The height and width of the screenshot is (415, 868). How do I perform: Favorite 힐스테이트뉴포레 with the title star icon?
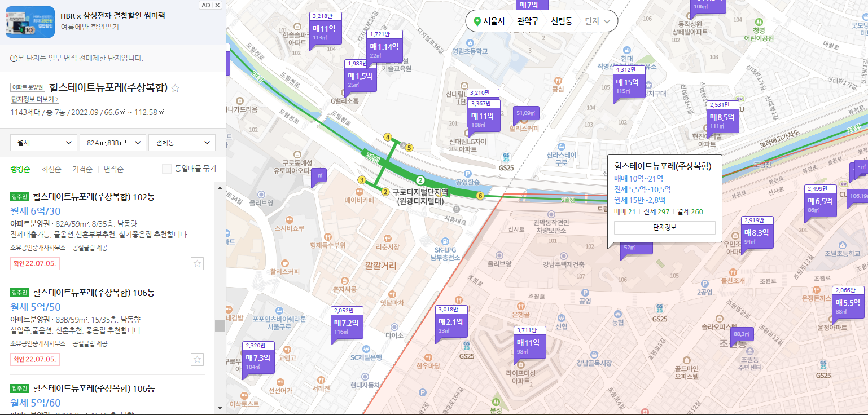[x=176, y=88]
